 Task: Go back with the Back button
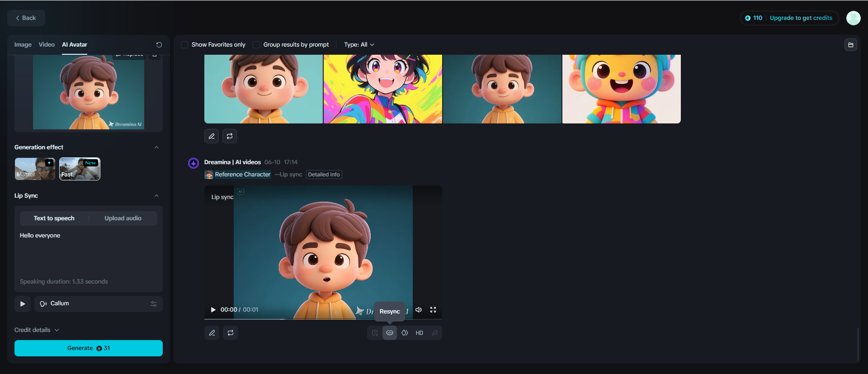click(x=26, y=18)
